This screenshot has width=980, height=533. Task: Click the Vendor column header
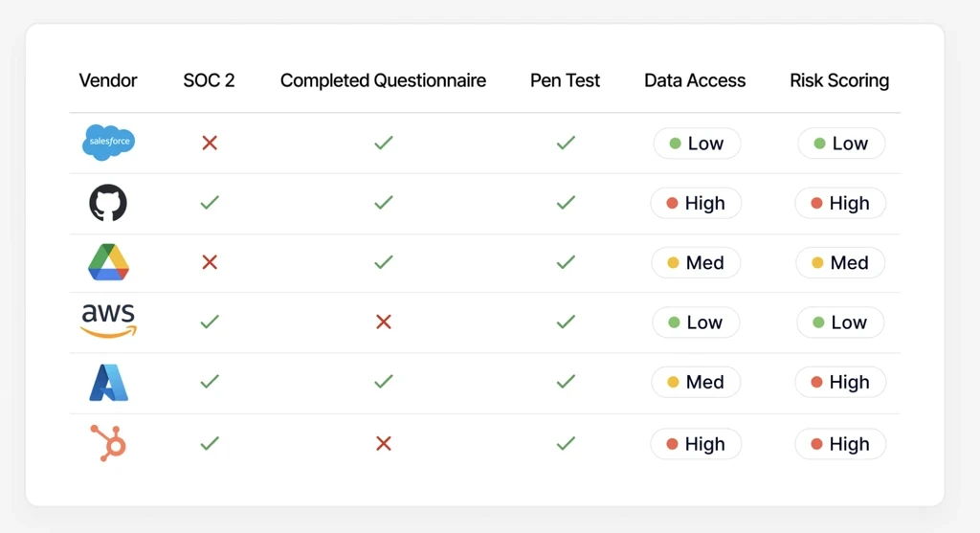point(108,80)
